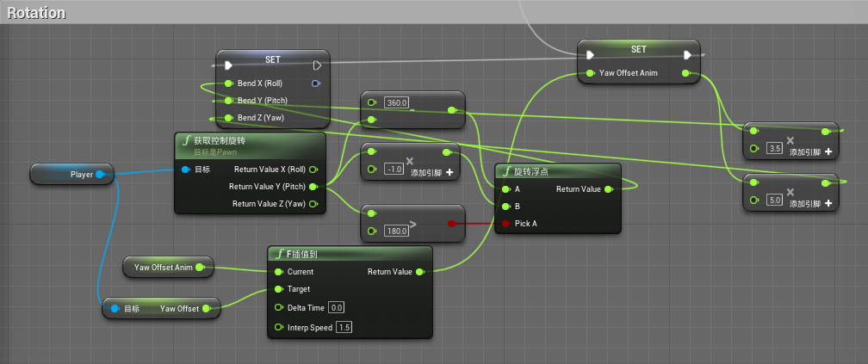Click the red Pick A boolean pin
This screenshot has width=868, height=364.
[505, 224]
